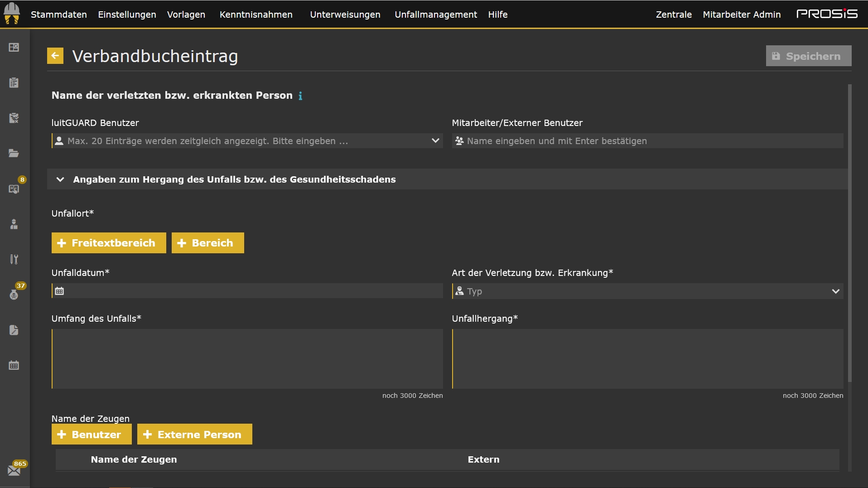The height and width of the screenshot is (488, 868).
Task: Open the tools icon in sidebar
Action: (x=14, y=259)
